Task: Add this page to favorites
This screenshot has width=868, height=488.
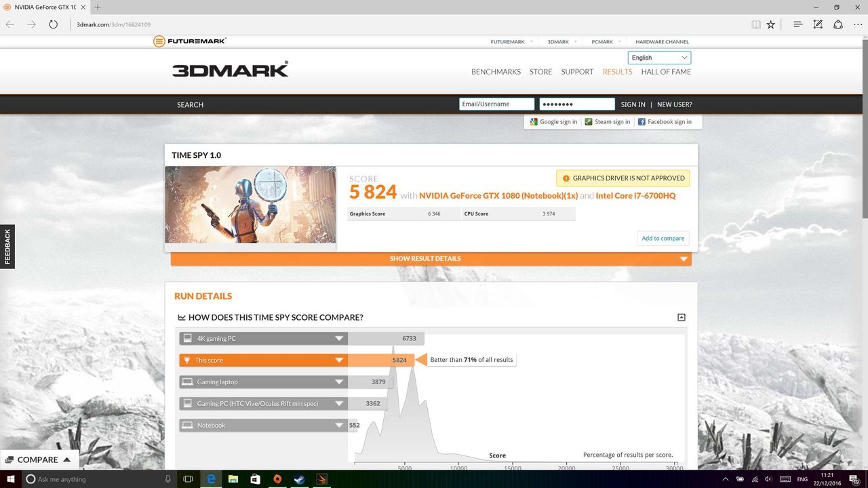Action: [x=771, y=24]
